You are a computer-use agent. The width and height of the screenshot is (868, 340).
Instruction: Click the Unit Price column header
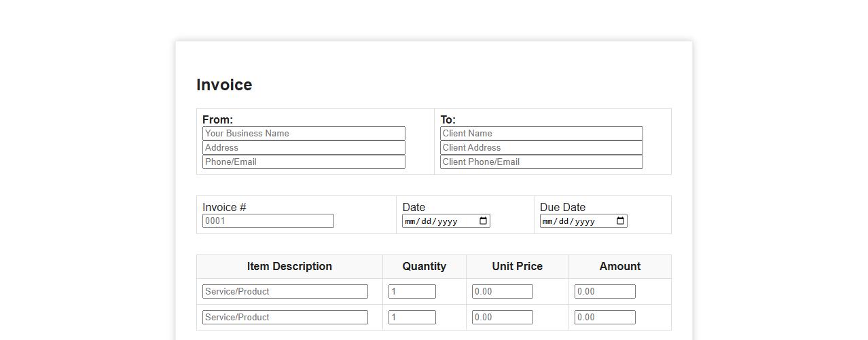(518, 266)
